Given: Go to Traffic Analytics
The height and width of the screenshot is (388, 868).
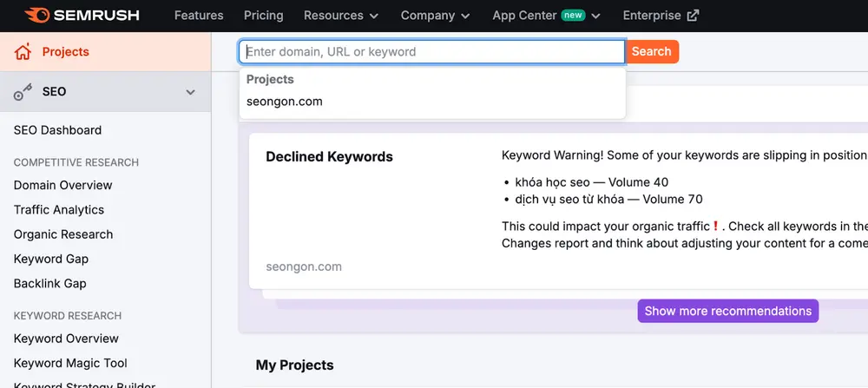Looking at the screenshot, I should [59, 210].
